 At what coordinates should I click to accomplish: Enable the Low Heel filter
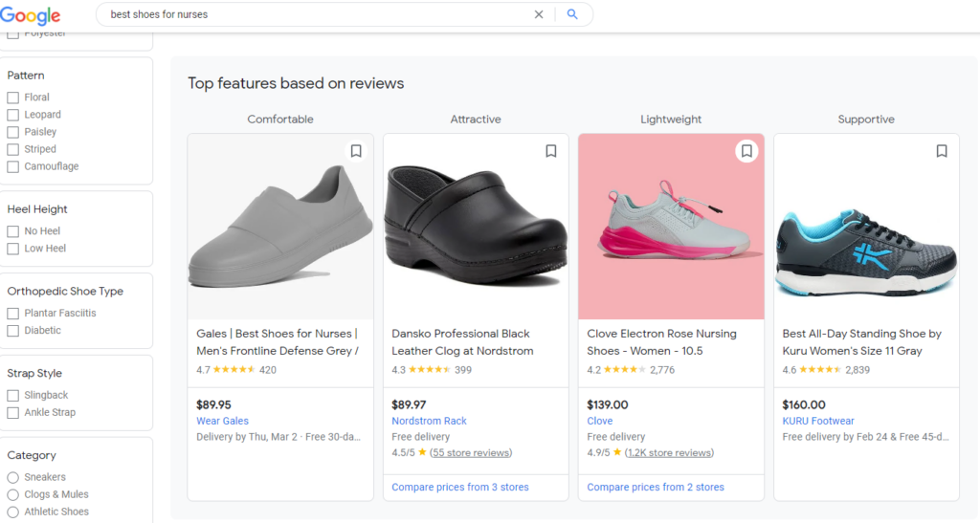point(13,249)
